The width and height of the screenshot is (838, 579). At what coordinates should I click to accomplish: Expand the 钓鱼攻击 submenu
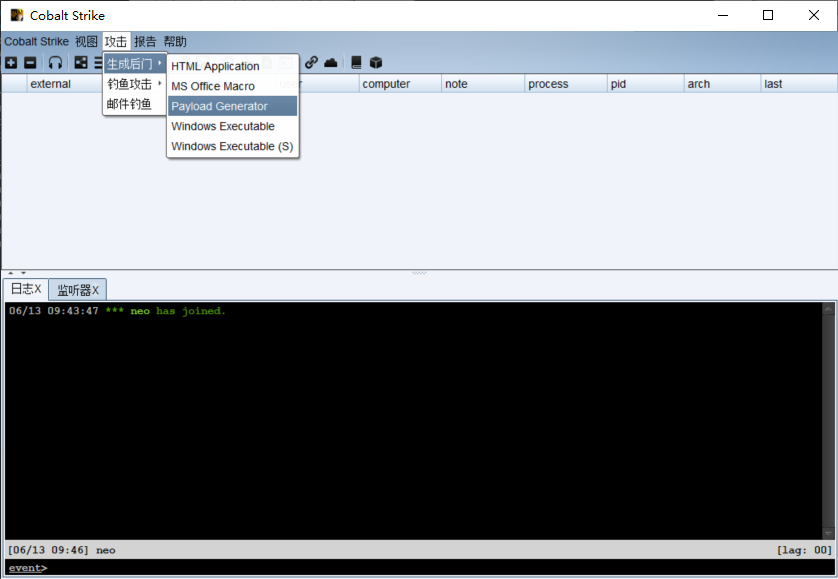tap(135, 84)
